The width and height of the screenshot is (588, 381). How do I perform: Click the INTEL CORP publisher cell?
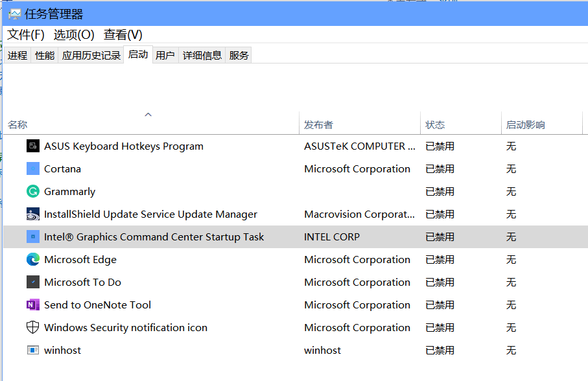tap(332, 237)
